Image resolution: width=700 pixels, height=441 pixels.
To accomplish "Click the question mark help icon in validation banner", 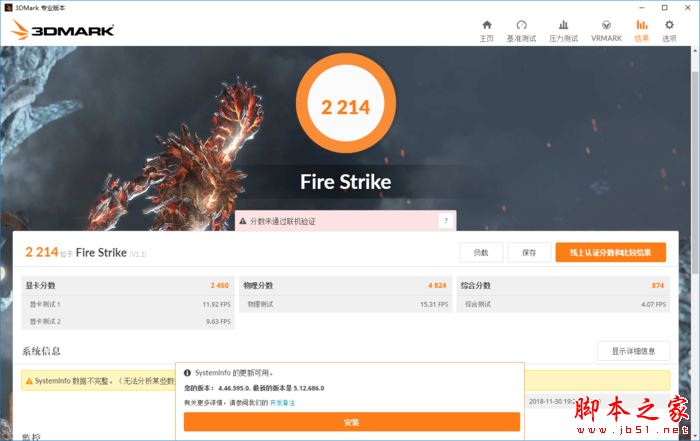I will 446,220.
